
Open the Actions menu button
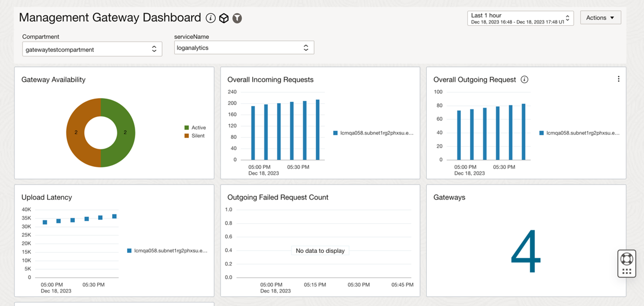pos(601,18)
